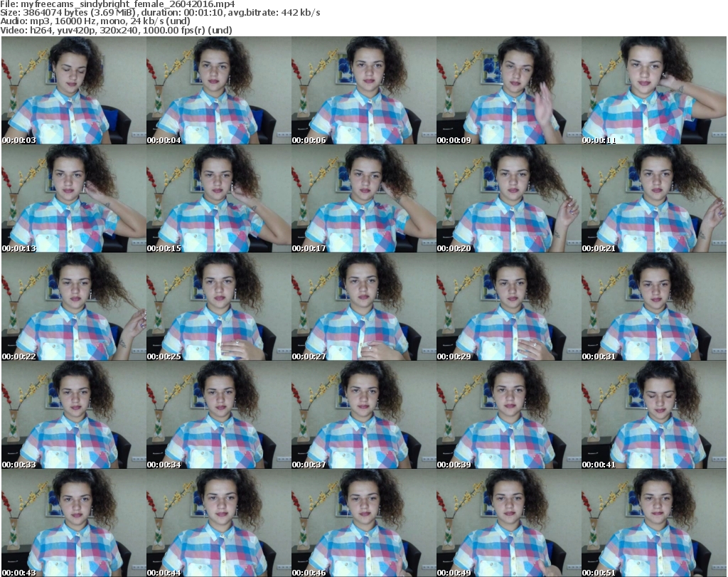Open the frame timestamped 00:00:44
Image resolution: width=728 pixels, height=577 pixels.
(219, 523)
